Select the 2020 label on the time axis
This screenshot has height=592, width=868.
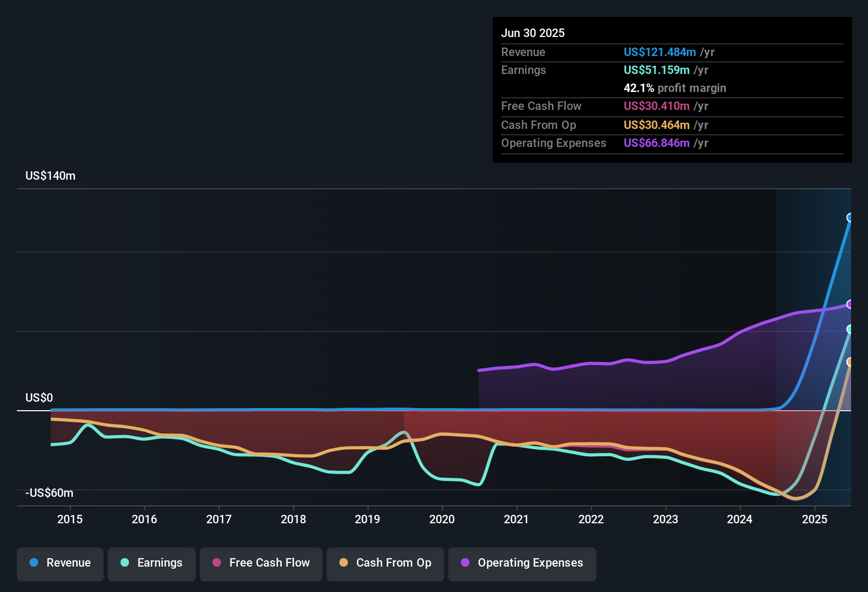442,519
